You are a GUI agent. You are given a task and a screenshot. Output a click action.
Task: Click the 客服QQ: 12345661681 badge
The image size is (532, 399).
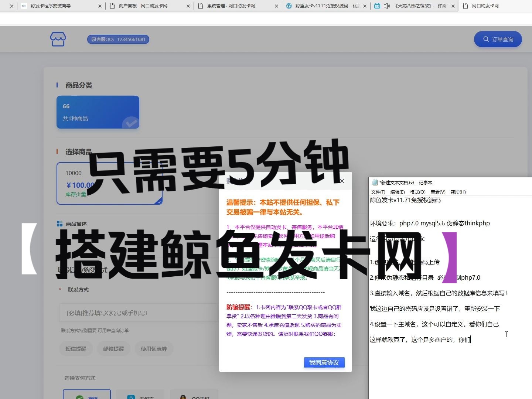[118, 39]
